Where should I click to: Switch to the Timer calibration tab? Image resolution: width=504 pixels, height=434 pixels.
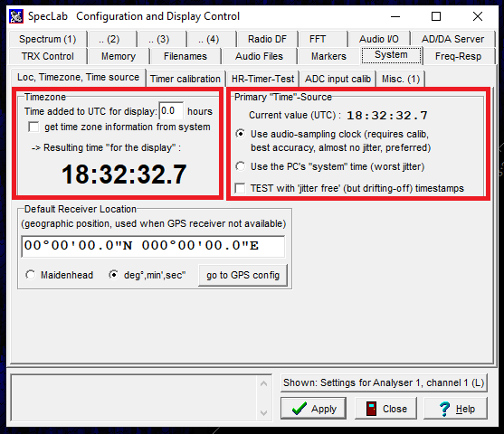pyautogui.click(x=185, y=79)
